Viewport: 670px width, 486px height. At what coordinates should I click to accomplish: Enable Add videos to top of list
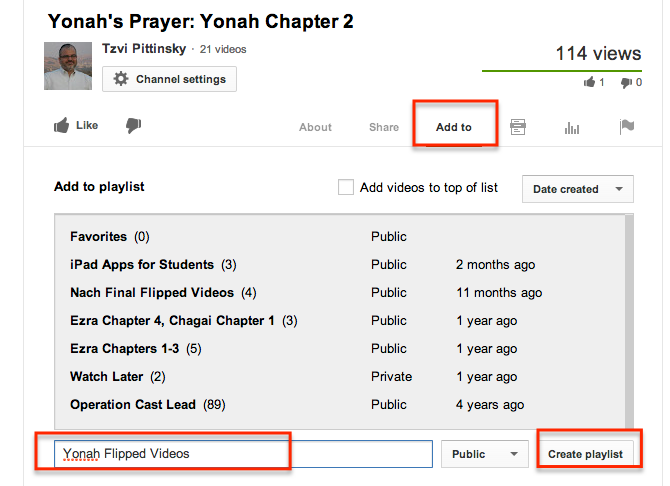(346, 187)
